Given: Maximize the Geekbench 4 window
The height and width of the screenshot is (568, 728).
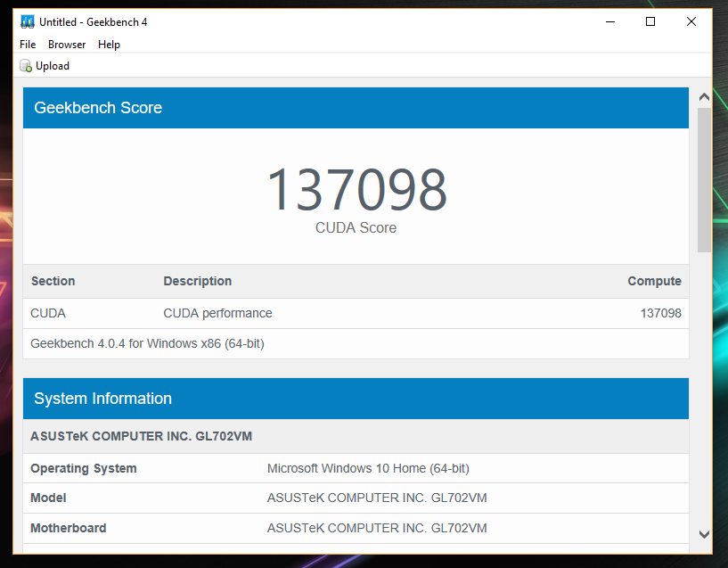Looking at the screenshot, I should click(x=650, y=21).
